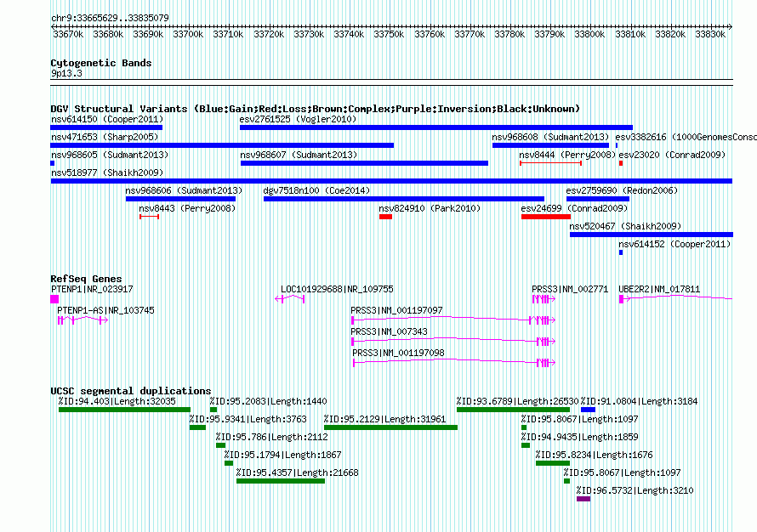Screen dimensions: 757x532
Task: Click green bar for %ID:95.8234 Length:1676
Action: coord(553,463)
